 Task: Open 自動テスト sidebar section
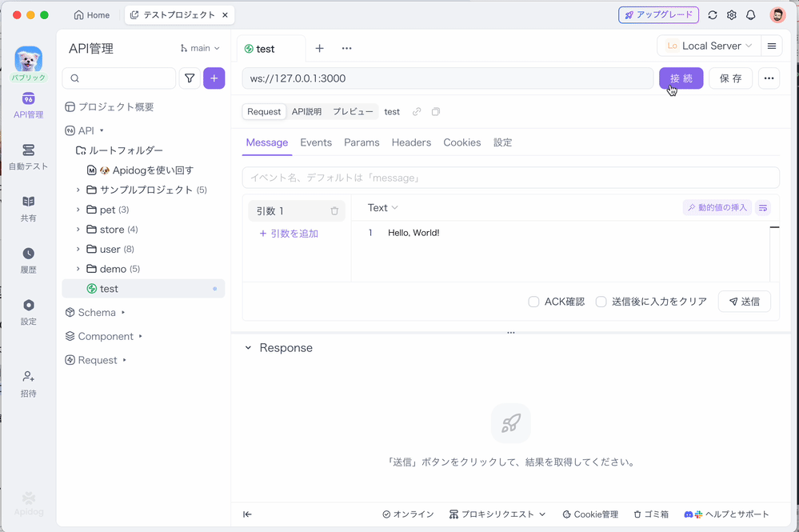point(29,157)
